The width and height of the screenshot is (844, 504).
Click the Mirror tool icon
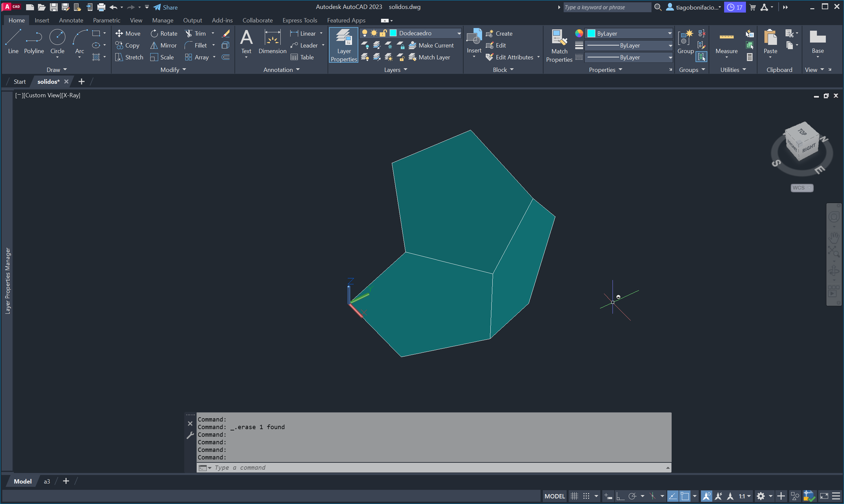tap(154, 45)
